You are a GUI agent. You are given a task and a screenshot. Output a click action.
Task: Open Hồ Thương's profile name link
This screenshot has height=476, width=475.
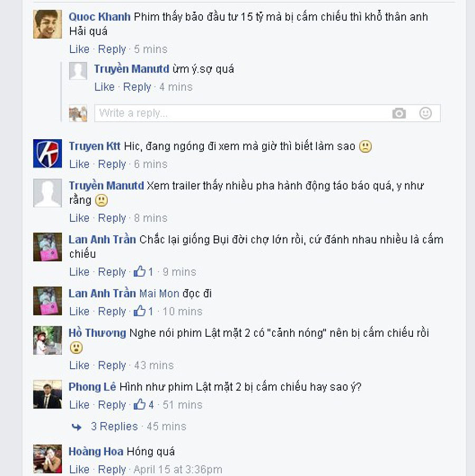[97, 333]
